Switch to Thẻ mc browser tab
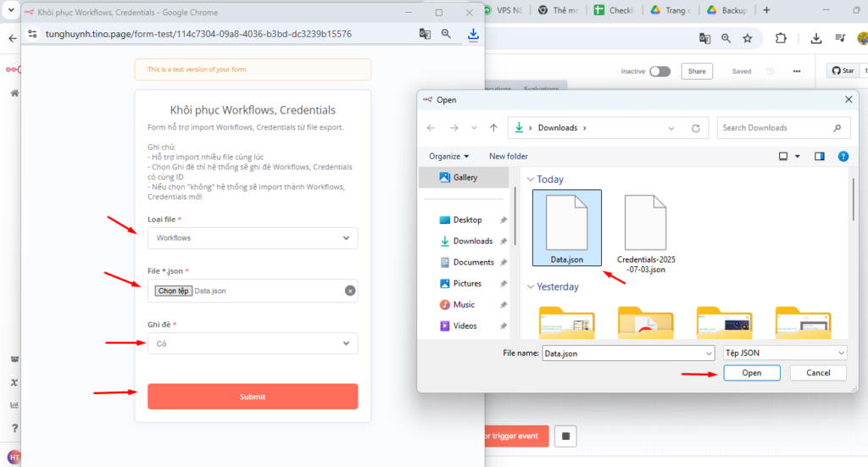The image size is (868, 467). point(559,10)
